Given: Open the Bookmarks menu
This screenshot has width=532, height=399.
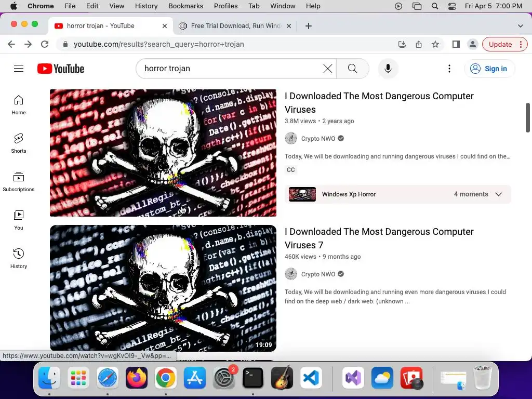Looking at the screenshot, I should (186, 6).
